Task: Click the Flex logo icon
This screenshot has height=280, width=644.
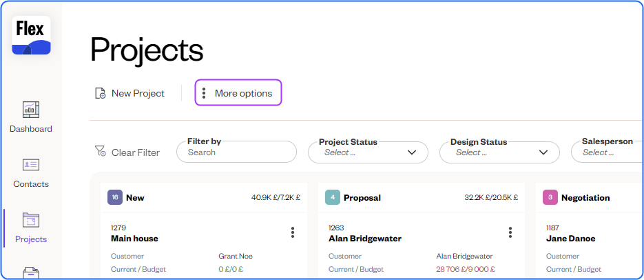Action: [x=31, y=36]
